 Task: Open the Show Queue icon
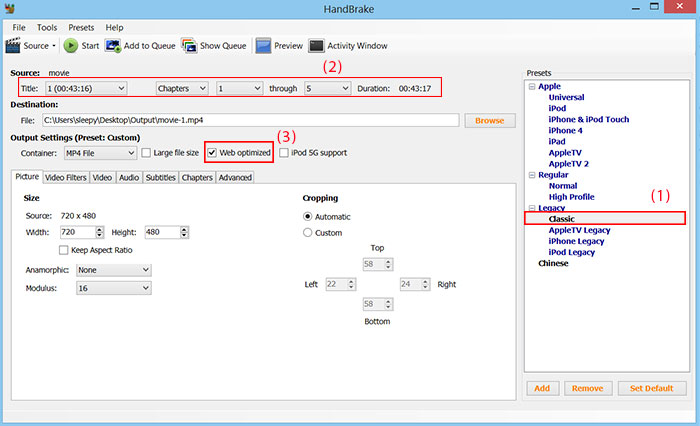pyautogui.click(x=189, y=45)
